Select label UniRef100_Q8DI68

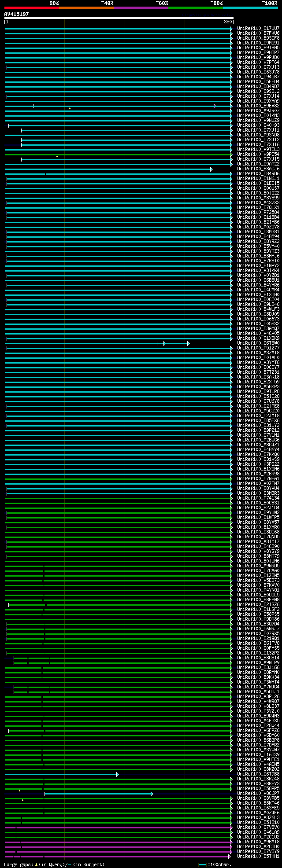pos(258,532)
